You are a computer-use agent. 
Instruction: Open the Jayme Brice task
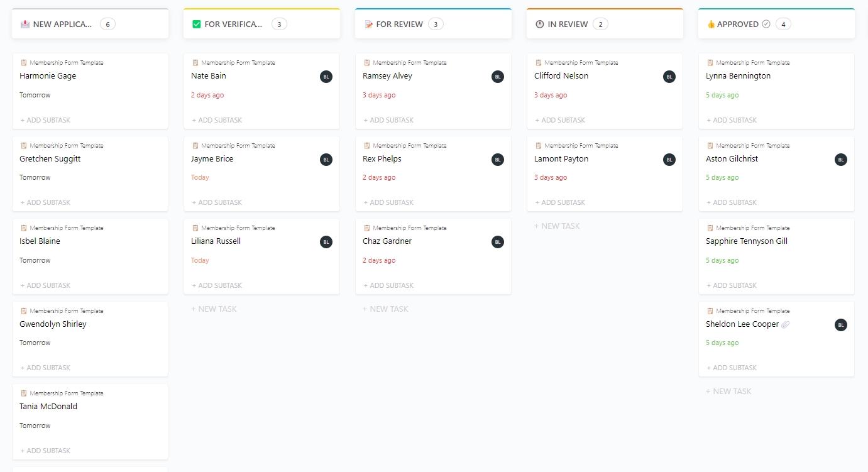tap(212, 159)
